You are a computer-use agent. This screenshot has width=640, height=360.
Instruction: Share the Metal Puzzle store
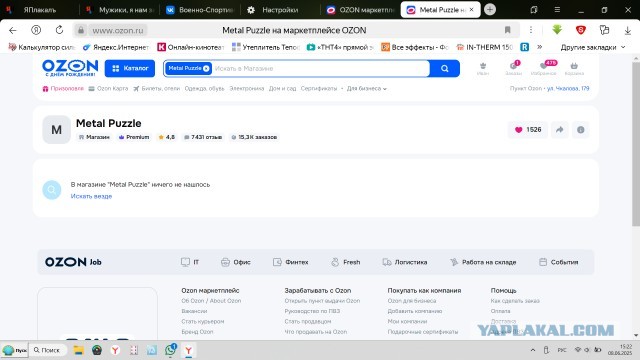(560, 130)
